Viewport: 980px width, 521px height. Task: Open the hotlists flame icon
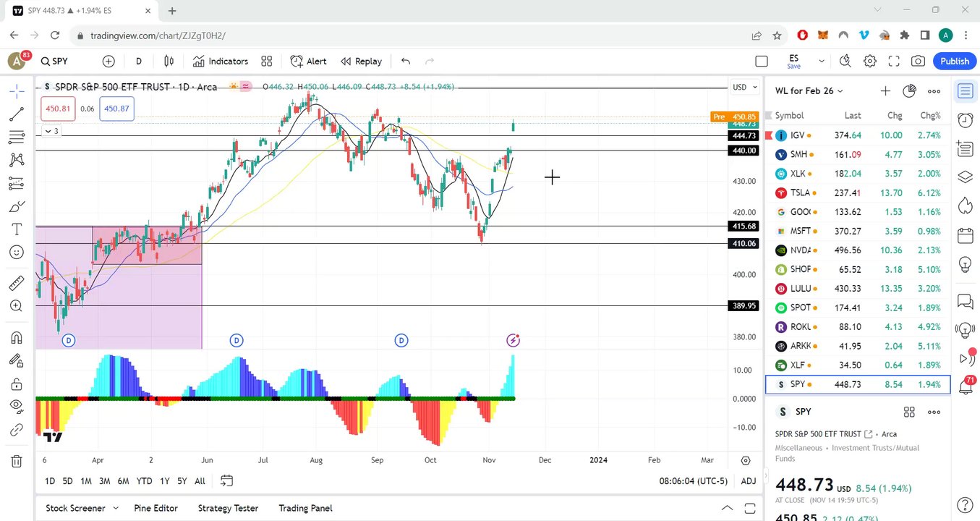(965, 206)
